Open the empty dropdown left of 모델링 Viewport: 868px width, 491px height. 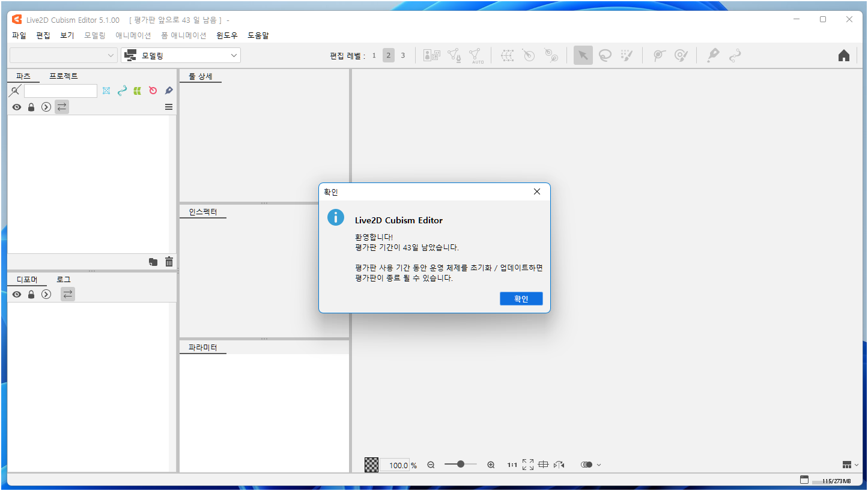[64, 55]
